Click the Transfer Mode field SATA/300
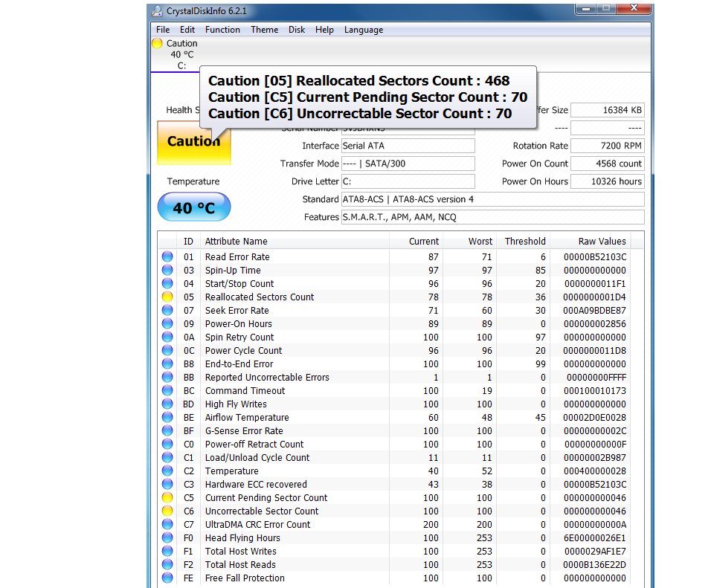 click(408, 164)
